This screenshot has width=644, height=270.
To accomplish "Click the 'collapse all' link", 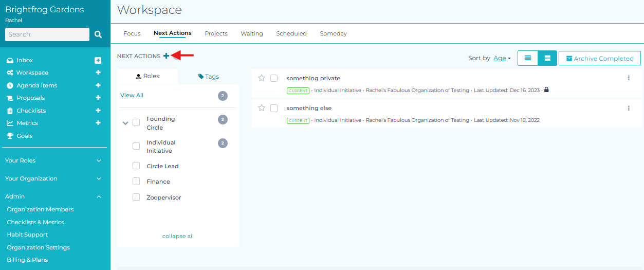I will coord(178,236).
